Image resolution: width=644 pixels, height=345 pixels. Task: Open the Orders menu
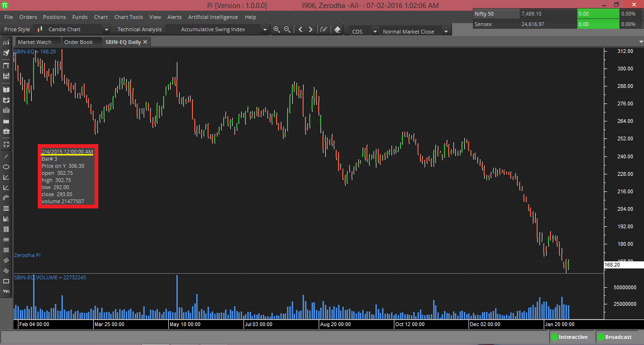pos(28,17)
